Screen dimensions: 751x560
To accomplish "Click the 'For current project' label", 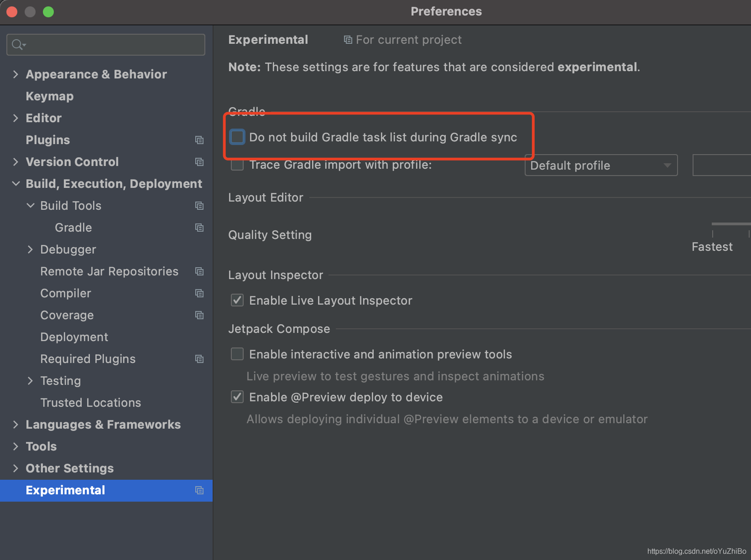I will coord(408,40).
